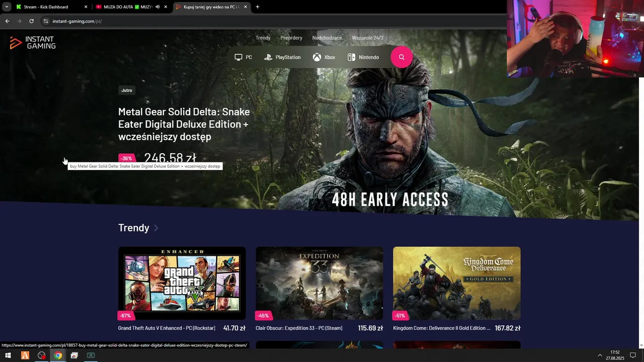Click Kingdom Come: Deliverance II Gold title
Viewport: 644px width, 362px height.
pos(442,328)
